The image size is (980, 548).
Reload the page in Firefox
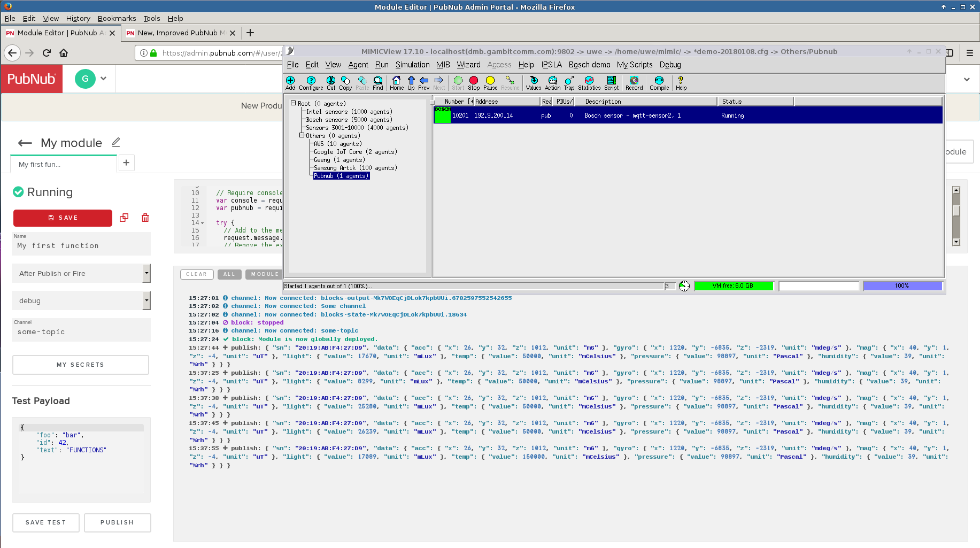(47, 53)
